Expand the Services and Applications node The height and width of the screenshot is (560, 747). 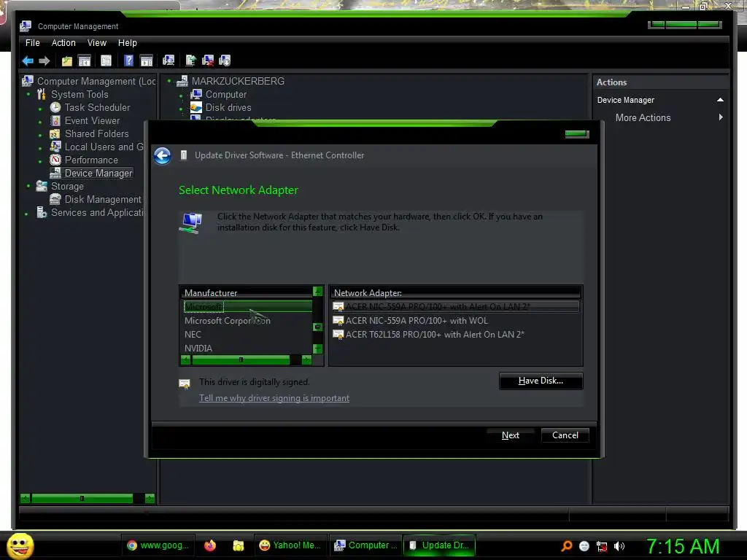click(x=27, y=214)
